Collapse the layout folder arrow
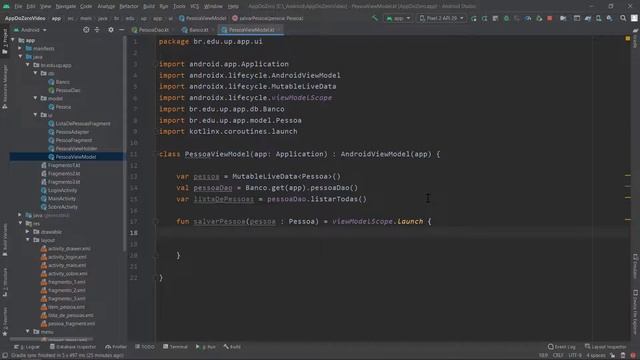 [x=28, y=240]
